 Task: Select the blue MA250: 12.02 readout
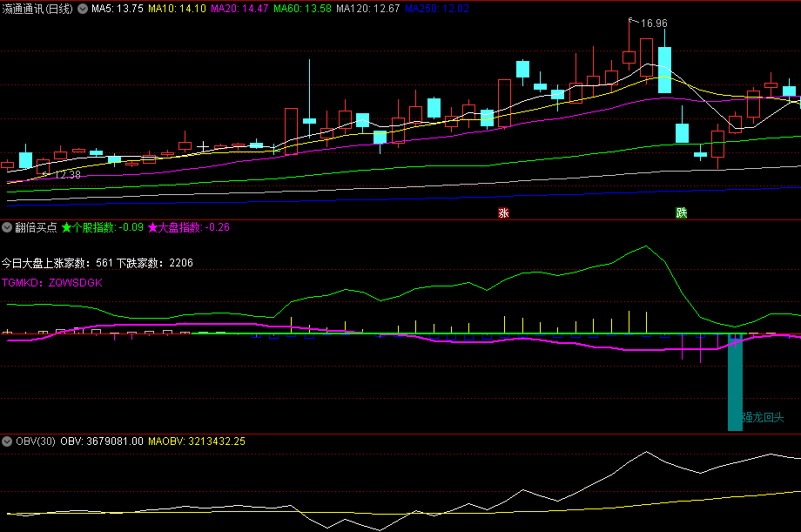click(437, 9)
